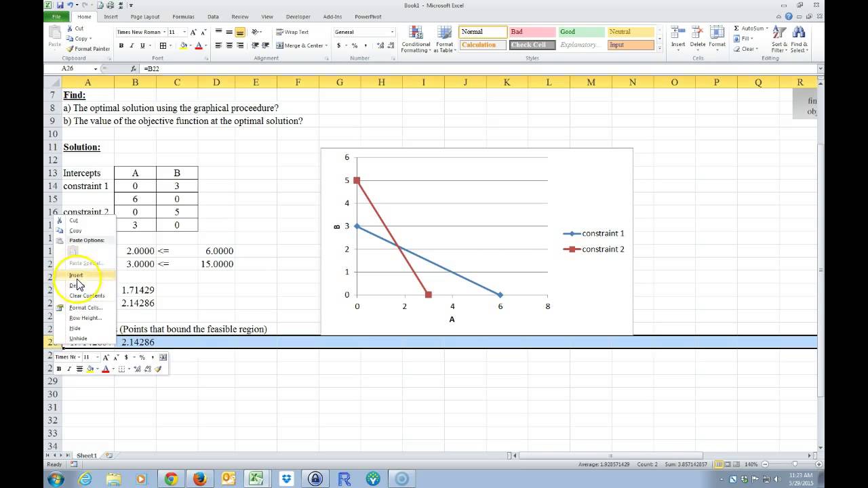Click Decrease Indent icon
868x488 pixels.
click(255, 45)
